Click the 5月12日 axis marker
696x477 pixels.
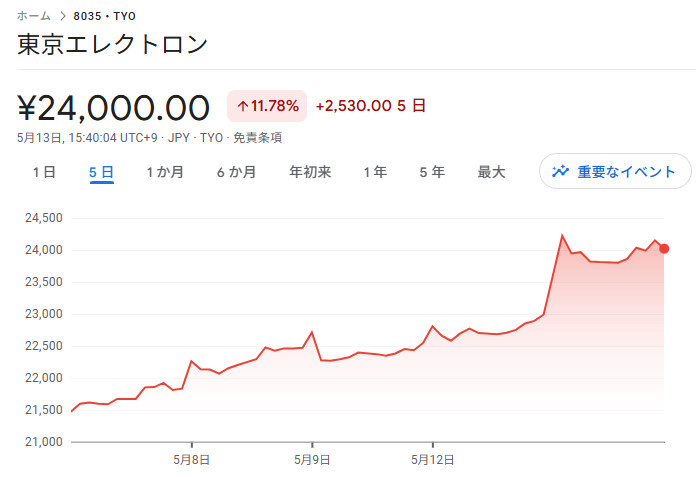pos(433,460)
